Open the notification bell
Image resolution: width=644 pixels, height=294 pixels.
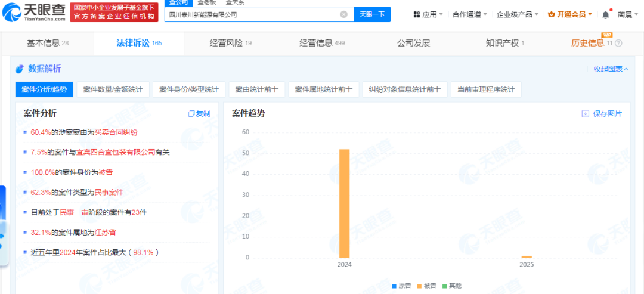pyautogui.click(x=605, y=14)
